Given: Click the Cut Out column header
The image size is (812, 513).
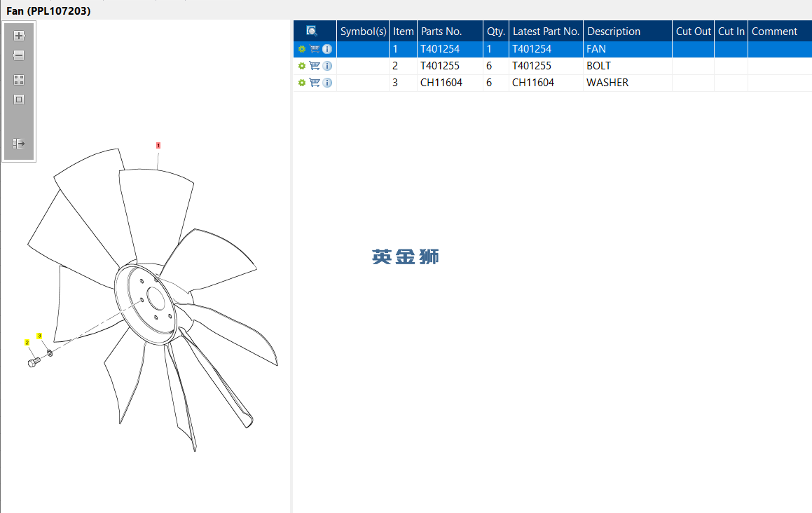Looking at the screenshot, I should 694,31.
